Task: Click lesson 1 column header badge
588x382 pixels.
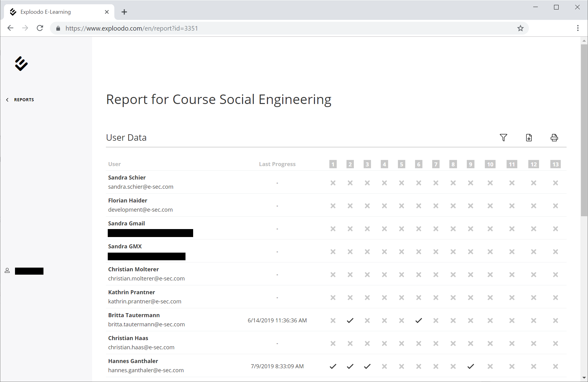Action: pos(333,164)
